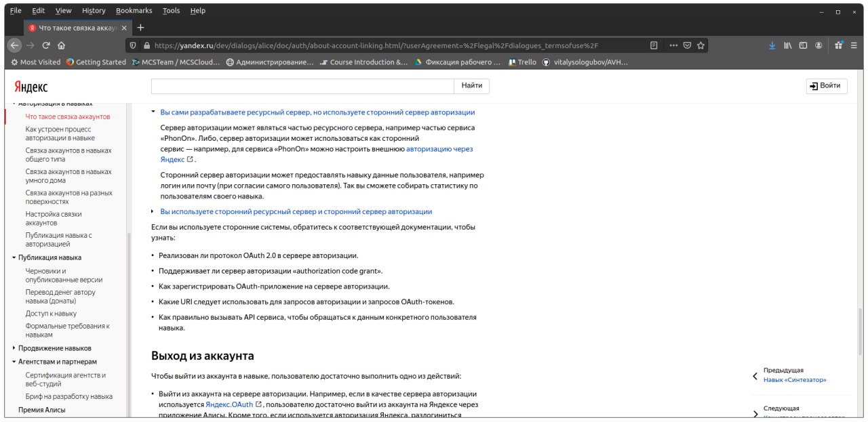The height and width of the screenshot is (422, 868).
Task: Open Администрирование bookmark
Action: click(269, 62)
